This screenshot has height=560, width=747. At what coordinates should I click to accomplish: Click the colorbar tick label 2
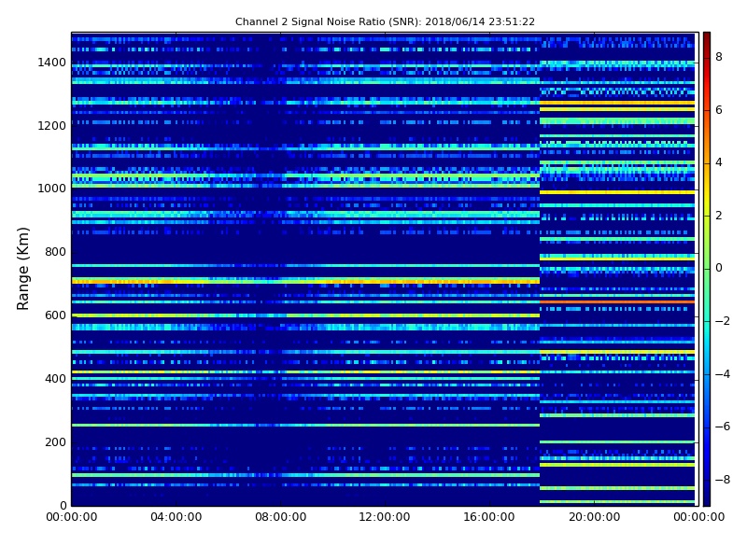click(719, 216)
